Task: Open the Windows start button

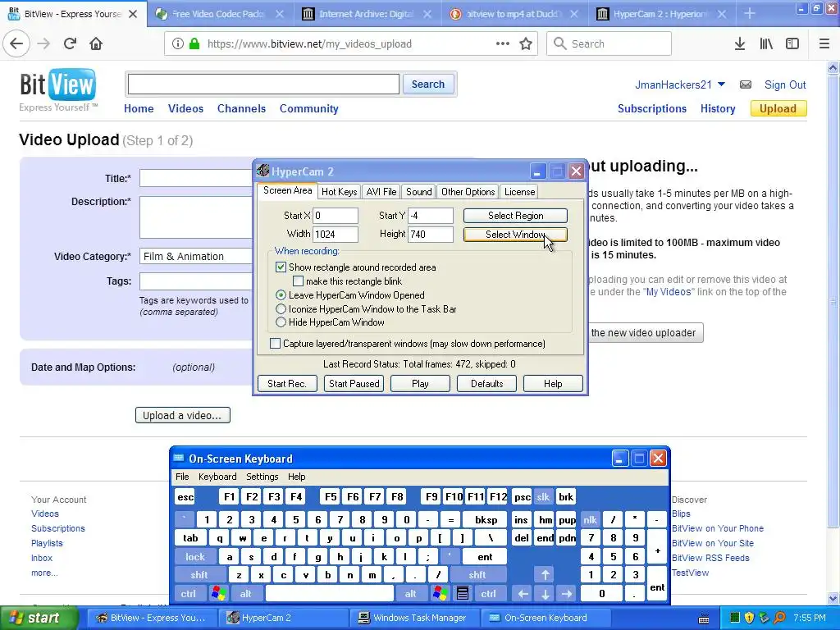Action: [x=38, y=619]
